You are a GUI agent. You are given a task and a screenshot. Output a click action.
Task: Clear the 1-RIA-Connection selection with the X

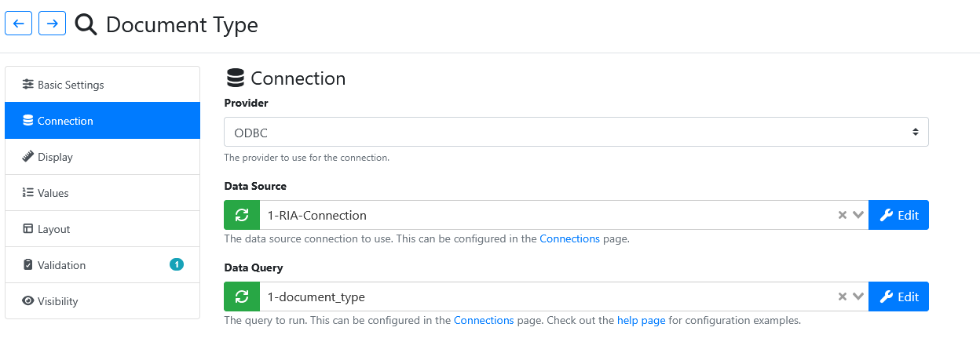coord(842,215)
